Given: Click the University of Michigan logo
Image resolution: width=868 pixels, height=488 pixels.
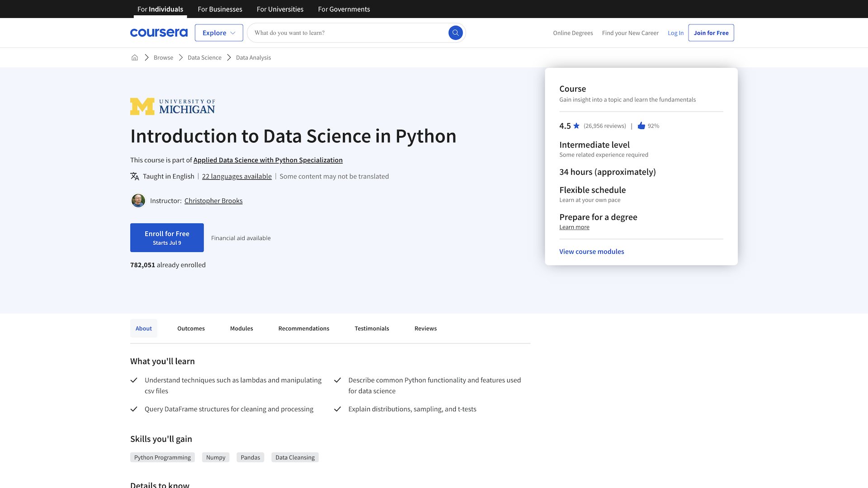Looking at the screenshot, I should [x=173, y=107].
